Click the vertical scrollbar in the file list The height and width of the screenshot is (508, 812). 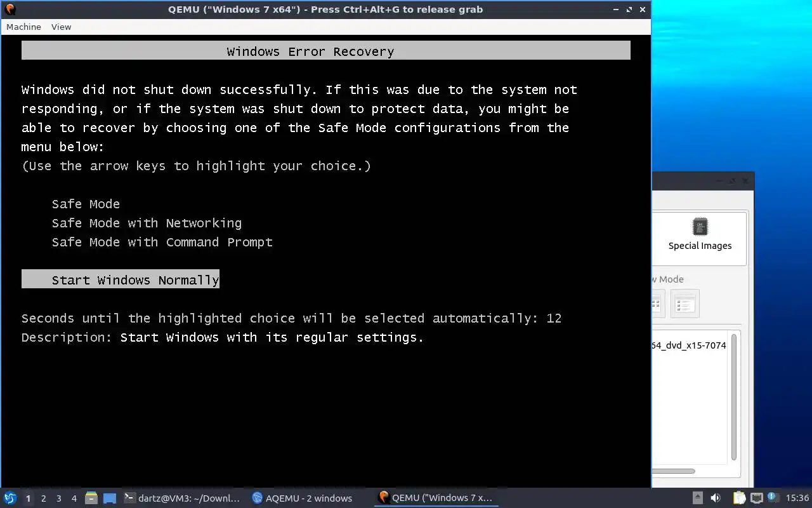tap(734, 397)
